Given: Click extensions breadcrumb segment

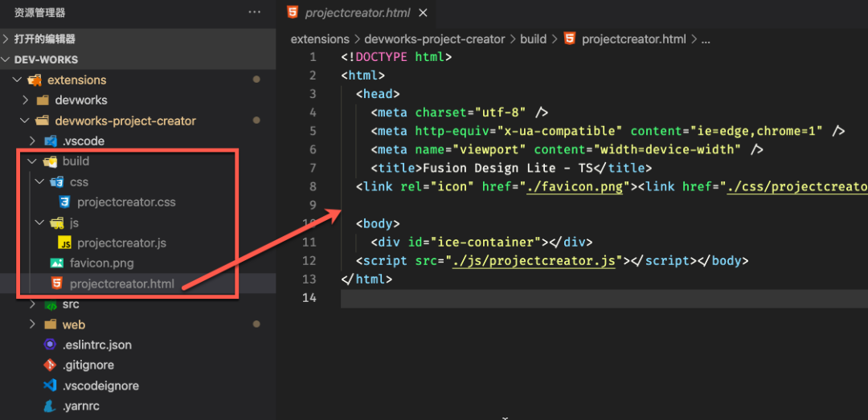Looking at the screenshot, I should click(320, 39).
